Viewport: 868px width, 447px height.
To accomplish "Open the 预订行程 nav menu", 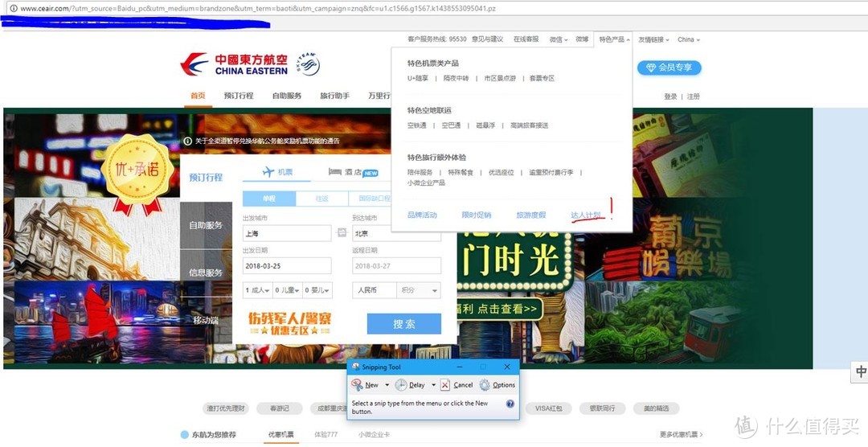I will click(x=239, y=96).
